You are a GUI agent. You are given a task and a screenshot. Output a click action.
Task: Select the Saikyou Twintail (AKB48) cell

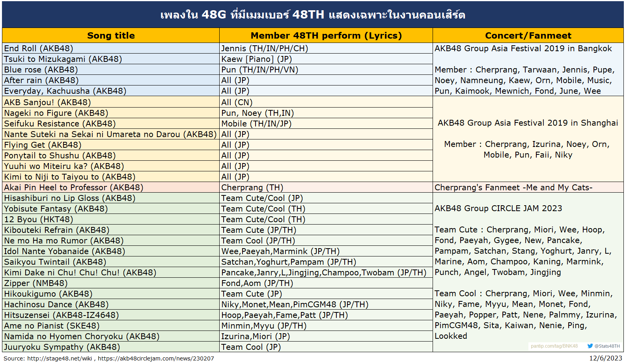[111, 262]
